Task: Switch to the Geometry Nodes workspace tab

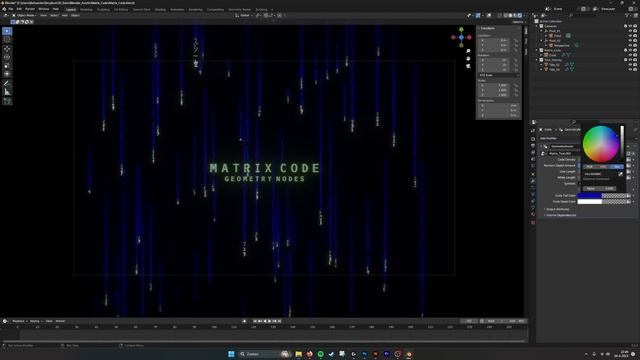Action: [240, 9]
